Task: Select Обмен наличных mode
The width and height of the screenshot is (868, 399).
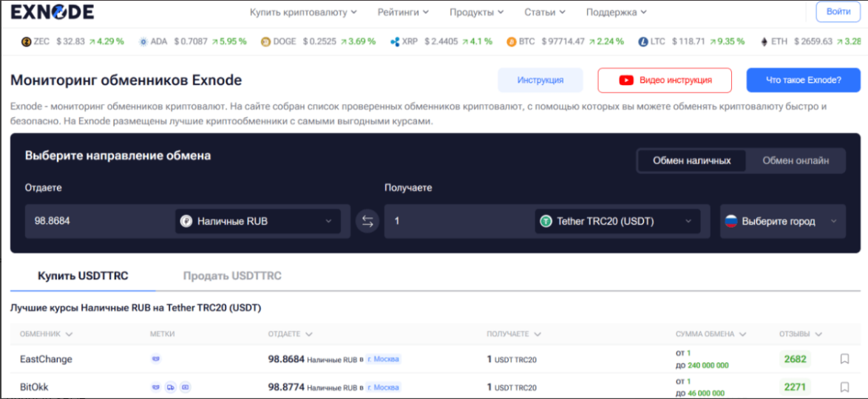Action: pos(692,161)
